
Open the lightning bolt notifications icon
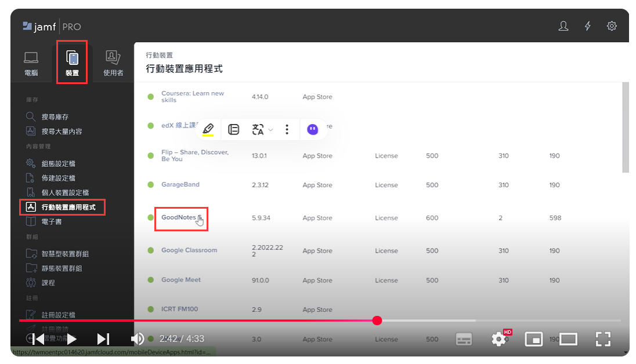pyautogui.click(x=587, y=26)
